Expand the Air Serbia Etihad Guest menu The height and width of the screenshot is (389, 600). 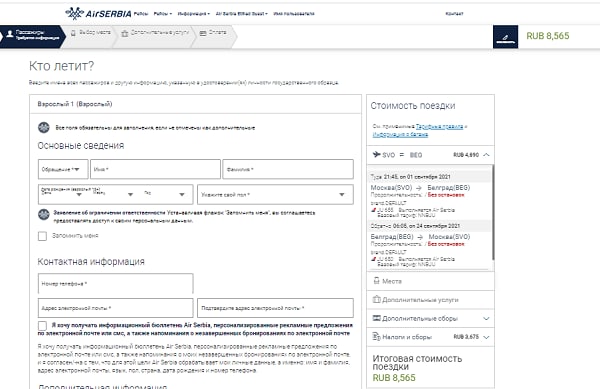(x=241, y=13)
